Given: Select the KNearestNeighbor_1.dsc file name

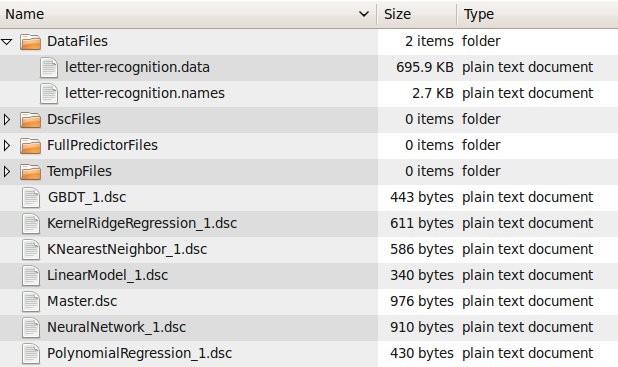Looking at the screenshot, I should pyautogui.click(x=127, y=250).
